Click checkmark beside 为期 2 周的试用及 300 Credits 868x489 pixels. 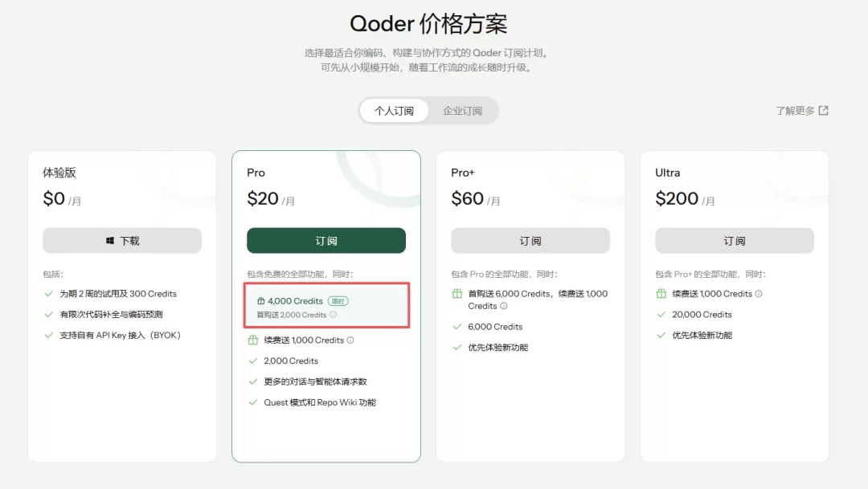(x=49, y=294)
